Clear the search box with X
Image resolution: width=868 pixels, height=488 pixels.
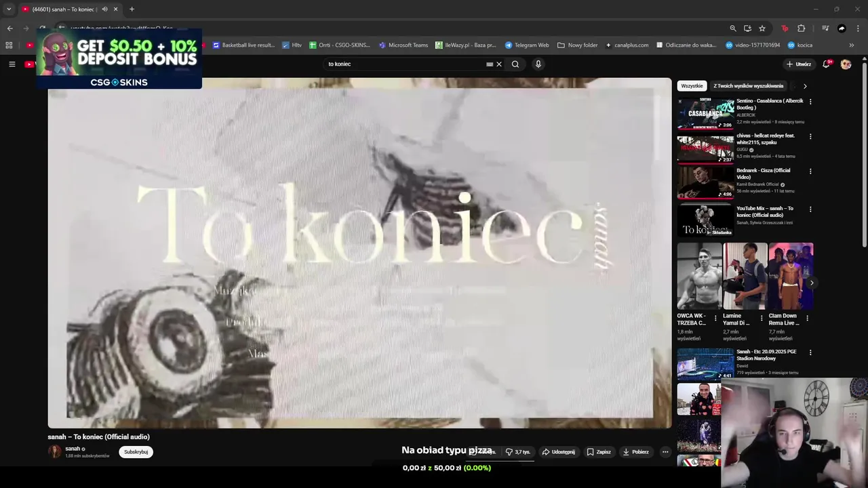click(499, 64)
